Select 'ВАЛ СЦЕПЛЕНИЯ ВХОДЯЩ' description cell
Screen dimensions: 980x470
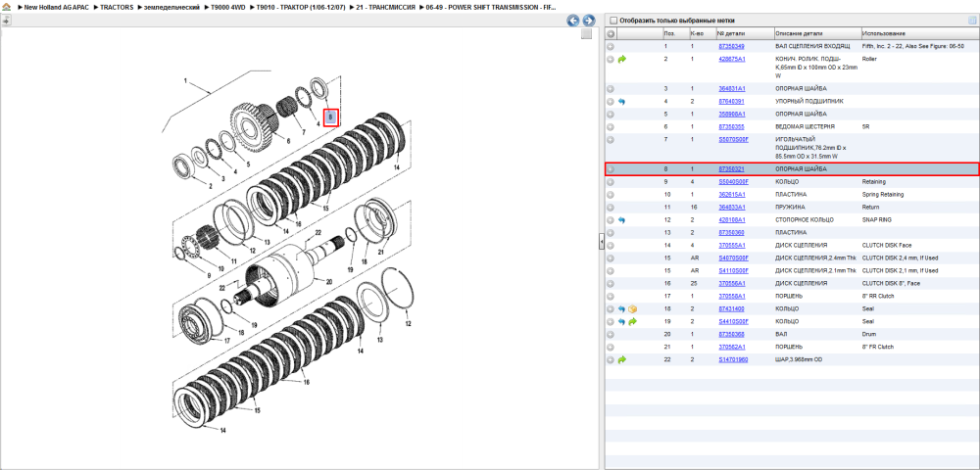click(x=811, y=46)
